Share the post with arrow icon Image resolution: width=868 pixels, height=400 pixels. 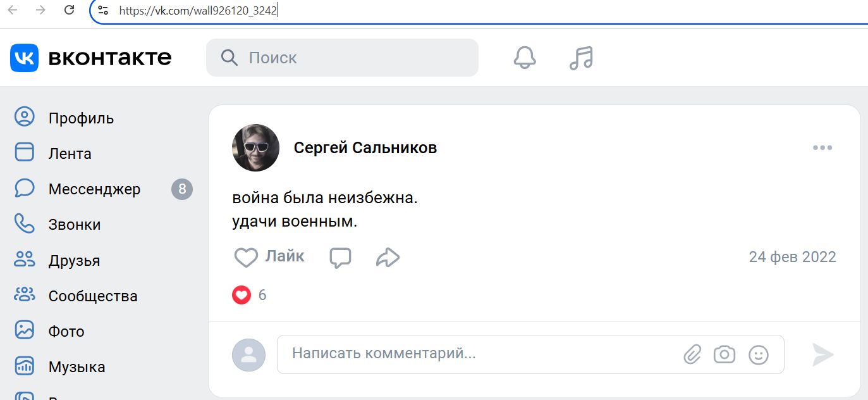tap(388, 257)
